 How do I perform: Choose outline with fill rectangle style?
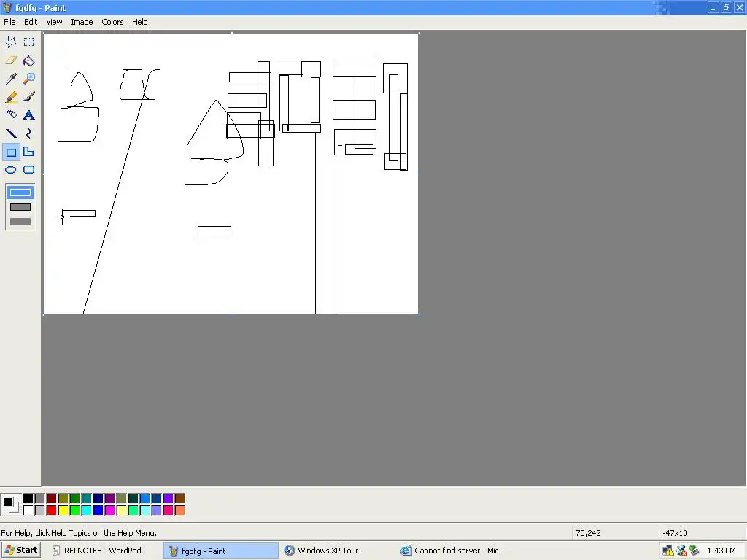[20, 207]
